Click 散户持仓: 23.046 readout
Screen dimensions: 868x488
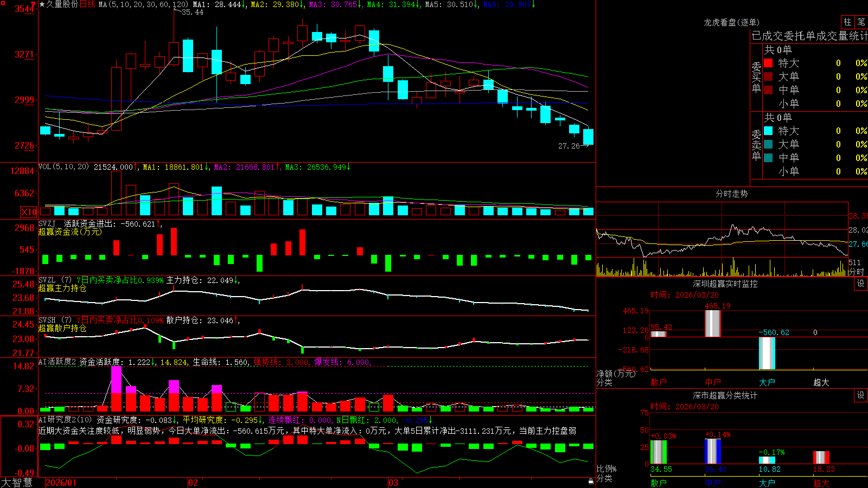pos(200,320)
